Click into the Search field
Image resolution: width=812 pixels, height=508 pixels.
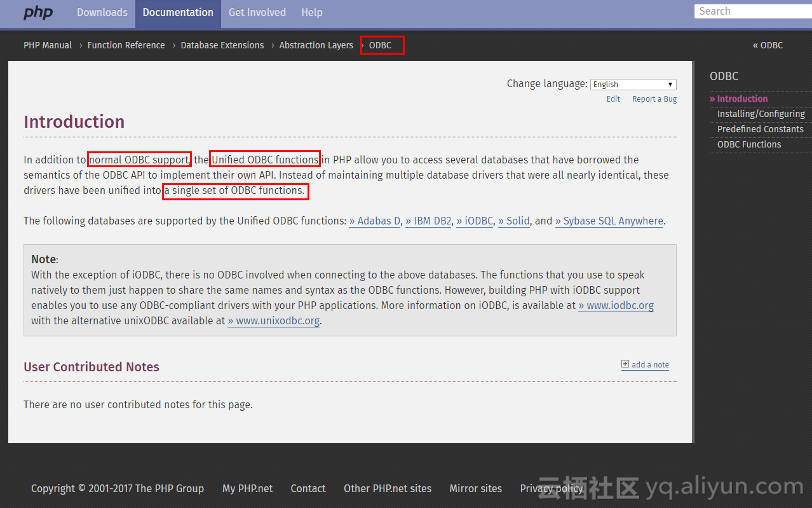point(753,11)
